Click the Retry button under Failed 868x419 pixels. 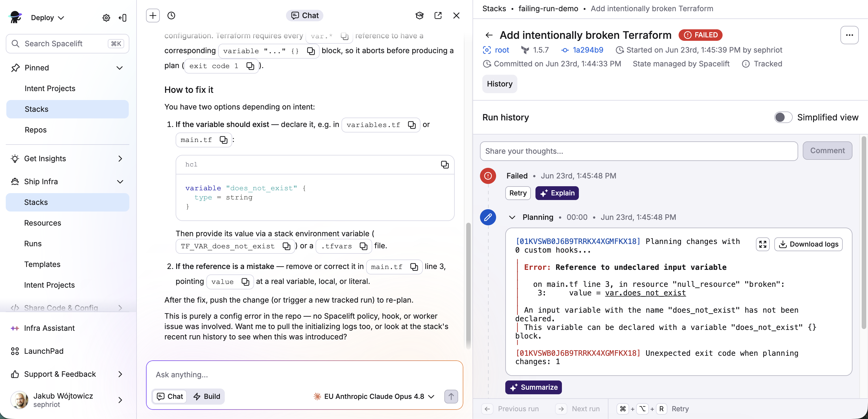tap(518, 193)
